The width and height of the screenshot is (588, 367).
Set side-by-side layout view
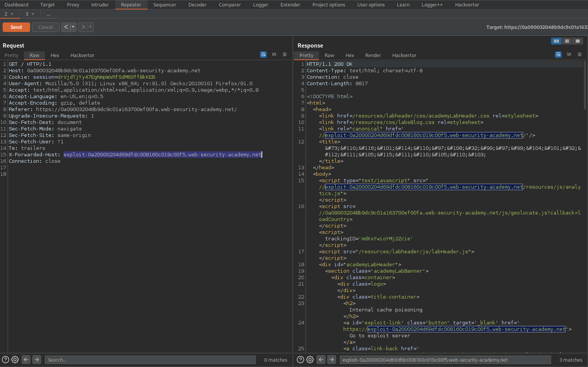(556, 41)
